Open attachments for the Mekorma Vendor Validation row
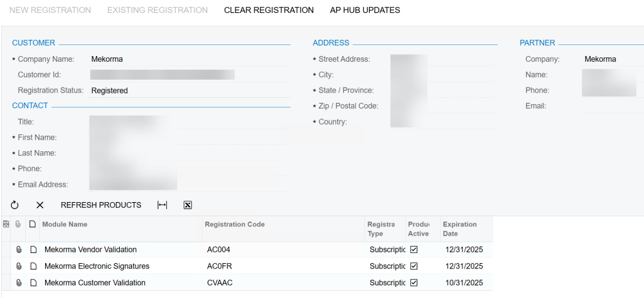This screenshot has height=298, width=644. coord(19,250)
